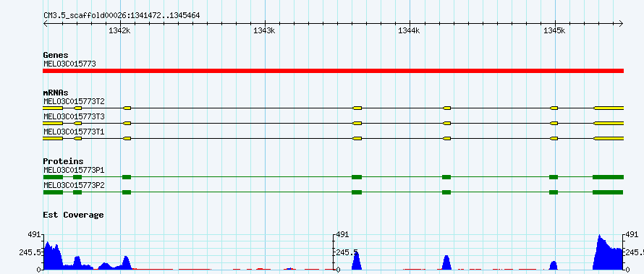Image resolution: width=644 pixels, height=274 pixels.
Task: Click the last yellow exon of MELO3C015773T2
Action: [609, 108]
